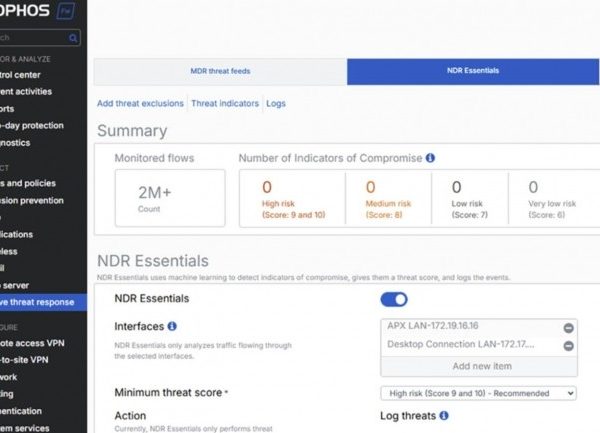Open Wireless in sidebar
Viewport: 600px width, 433px height.
pos(9,252)
